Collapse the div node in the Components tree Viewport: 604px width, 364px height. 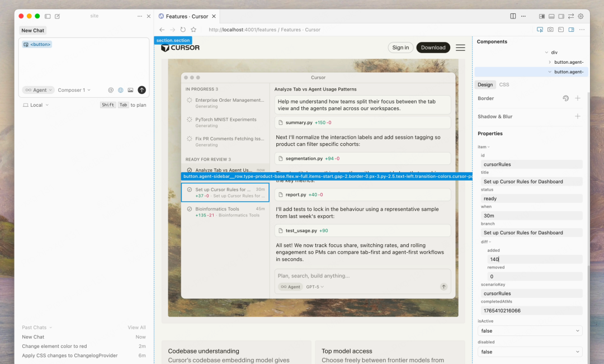point(546,53)
